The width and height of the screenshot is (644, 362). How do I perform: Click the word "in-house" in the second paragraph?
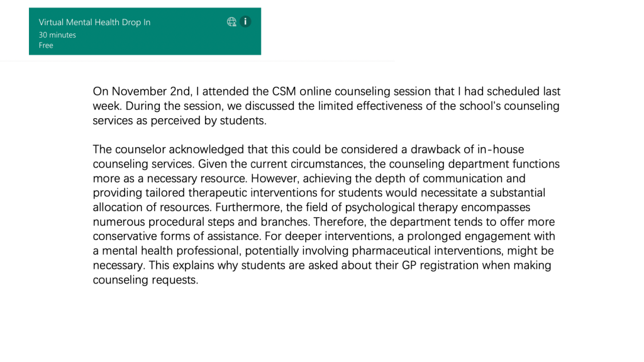501,150
